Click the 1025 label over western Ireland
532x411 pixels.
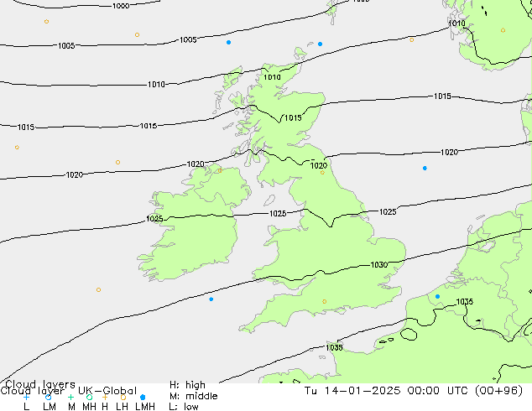click(x=154, y=219)
